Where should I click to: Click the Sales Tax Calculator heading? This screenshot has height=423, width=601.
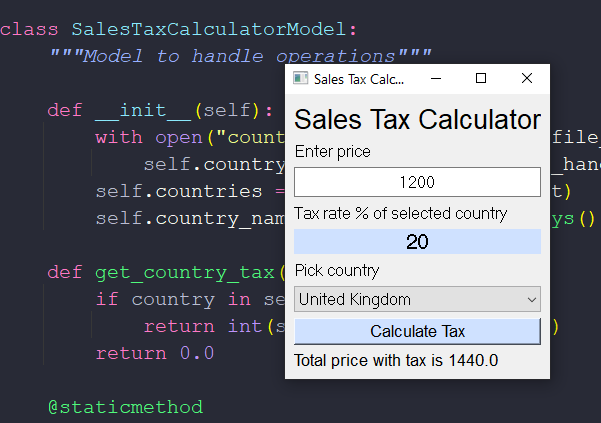[417, 120]
